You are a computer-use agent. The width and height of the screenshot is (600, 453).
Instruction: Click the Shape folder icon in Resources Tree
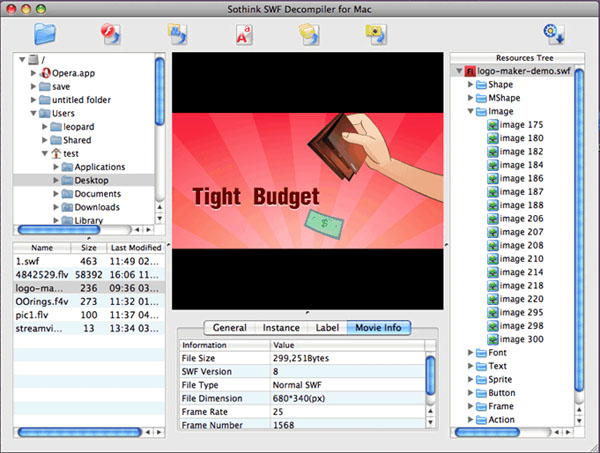[x=481, y=85]
